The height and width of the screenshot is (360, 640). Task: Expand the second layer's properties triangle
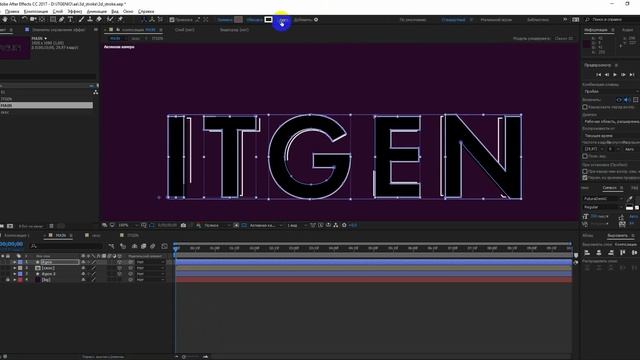tap(15, 268)
